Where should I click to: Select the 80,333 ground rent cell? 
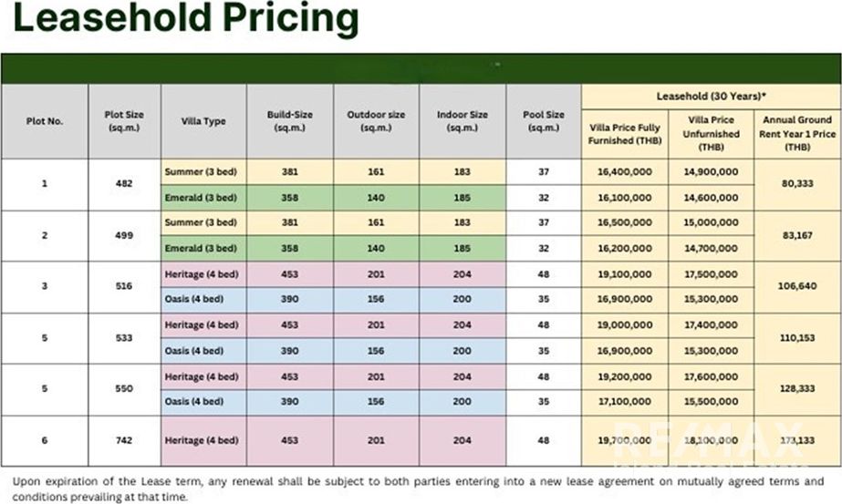click(796, 184)
